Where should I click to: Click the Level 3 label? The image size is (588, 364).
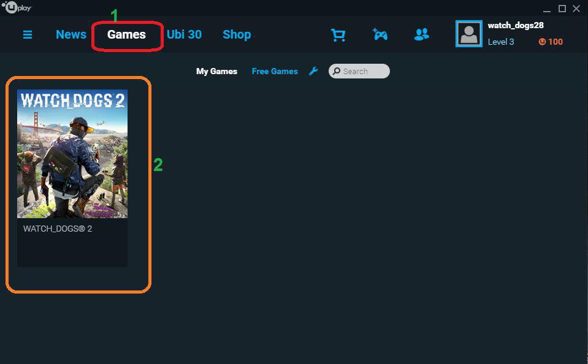point(500,42)
